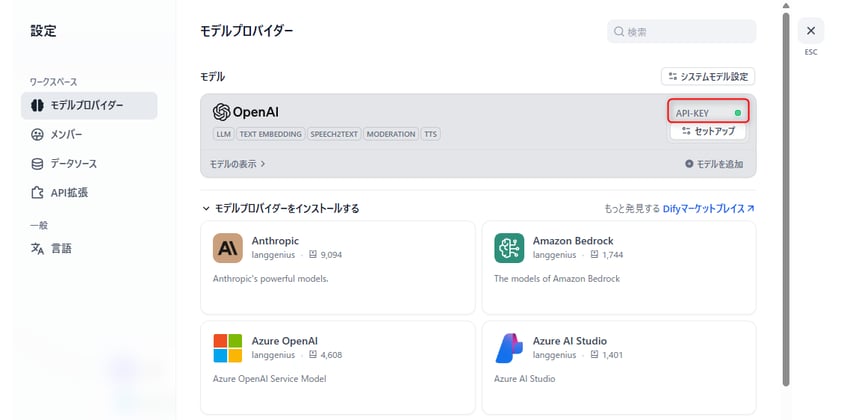Open the モデルプロバイダー sidebar item
The height and width of the screenshot is (420, 844).
click(89, 106)
